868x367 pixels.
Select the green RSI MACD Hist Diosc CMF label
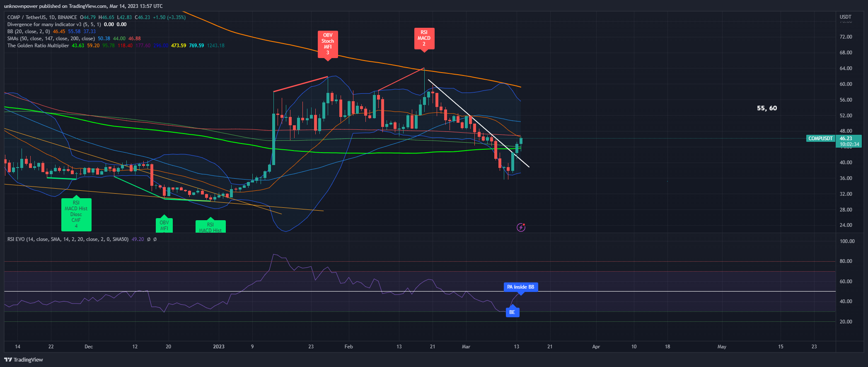tap(76, 214)
